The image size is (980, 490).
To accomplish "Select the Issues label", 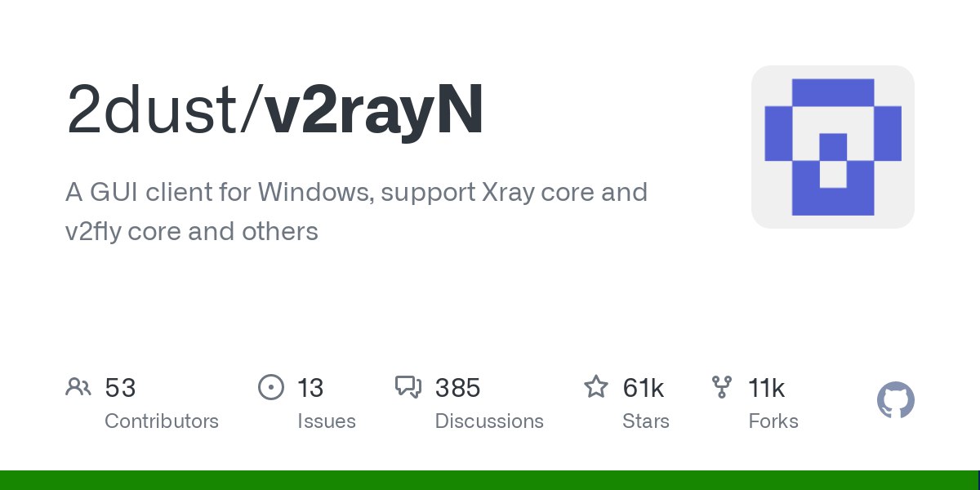I will point(327,421).
